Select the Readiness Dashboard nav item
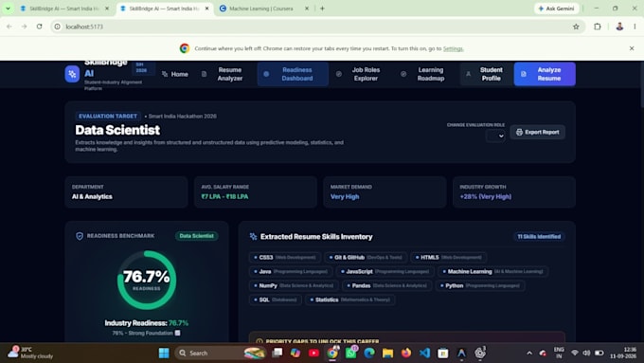This screenshot has height=363, width=644. [293, 74]
